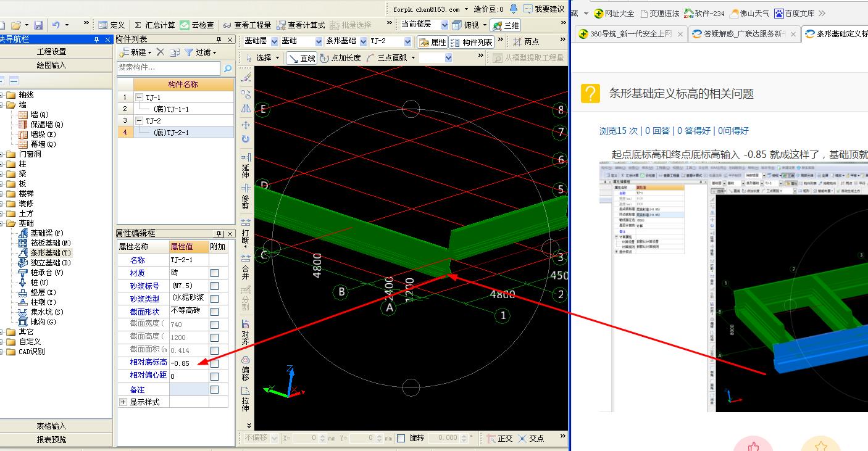The image size is (868, 451).
Task: Toggle the 旋转 rotate checkbox
Action: tap(401, 438)
